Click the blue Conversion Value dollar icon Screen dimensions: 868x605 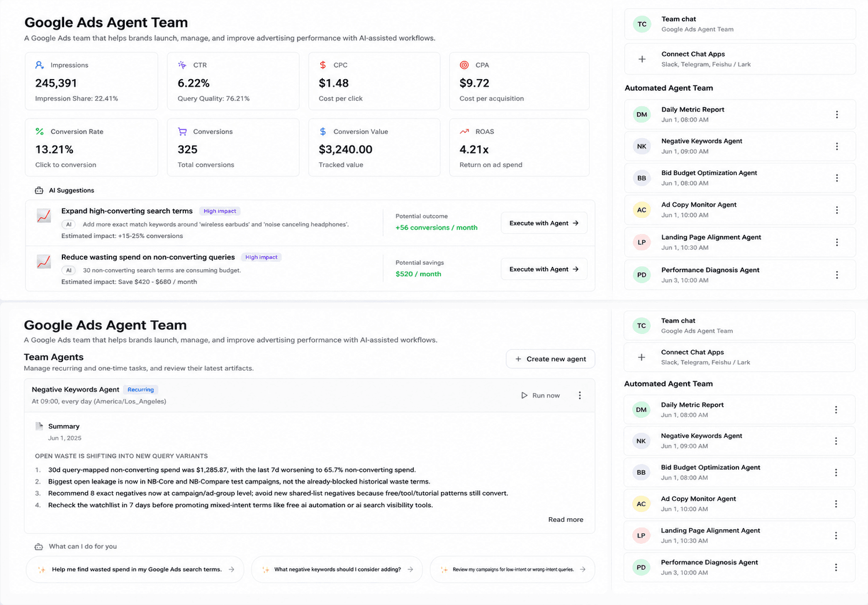pos(322,132)
